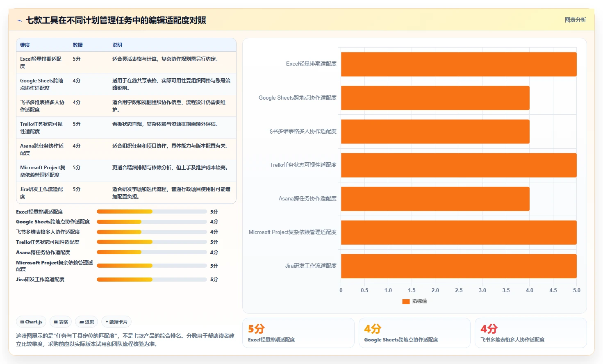Select table cell Google Sheets跨地点协作适配度
603x364 pixels.
[x=42, y=84]
